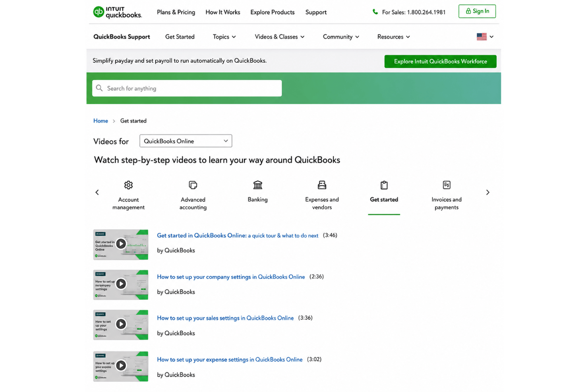588x392 pixels.
Task: Click the phone icon beside For Sales
Action: pos(375,12)
